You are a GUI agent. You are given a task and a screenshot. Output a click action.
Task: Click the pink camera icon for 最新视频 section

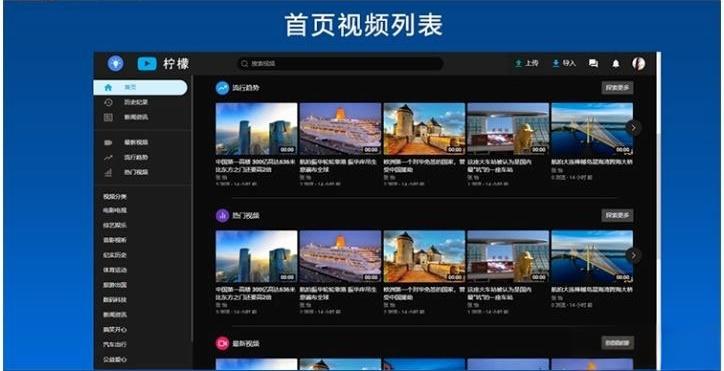(223, 343)
